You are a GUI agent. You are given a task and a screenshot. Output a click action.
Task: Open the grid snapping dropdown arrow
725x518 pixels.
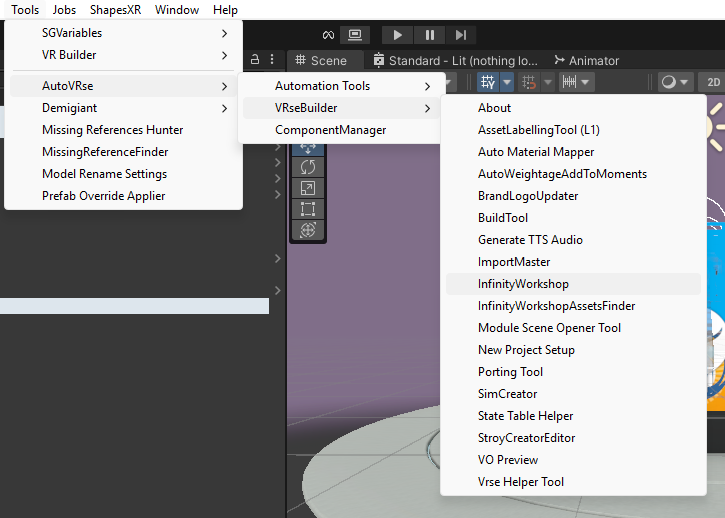point(548,82)
